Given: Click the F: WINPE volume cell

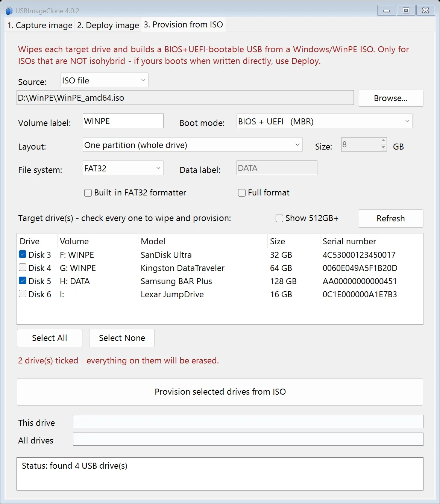Looking at the screenshot, I should point(77,255).
